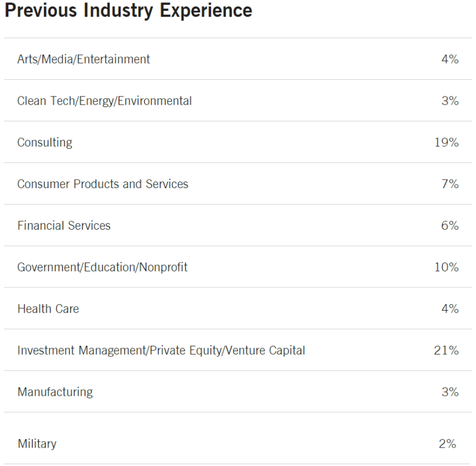Image resolution: width=476 pixels, height=466 pixels.
Task: Click the 10% Government/Education/Nonprofit value
Action: click(x=447, y=268)
